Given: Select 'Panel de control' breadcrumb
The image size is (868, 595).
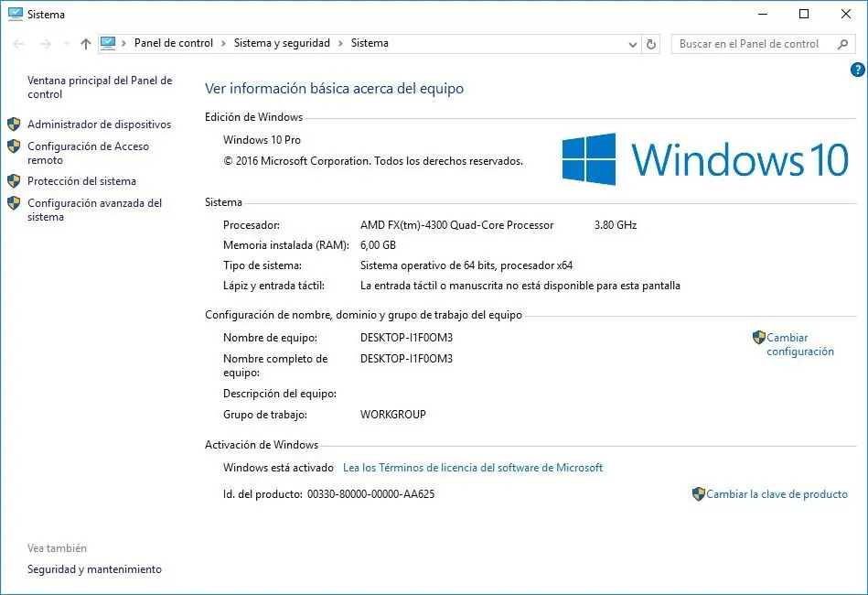Looking at the screenshot, I should (173, 43).
